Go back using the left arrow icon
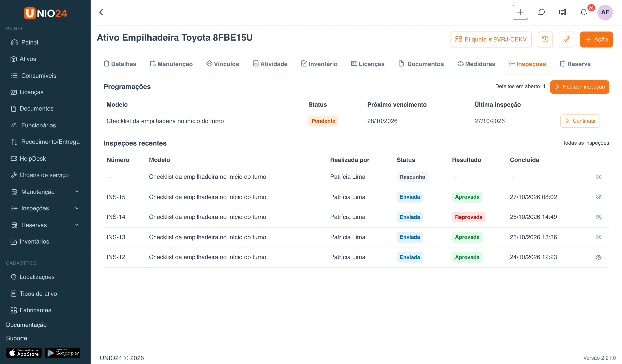This screenshot has width=622, height=364. point(101,12)
